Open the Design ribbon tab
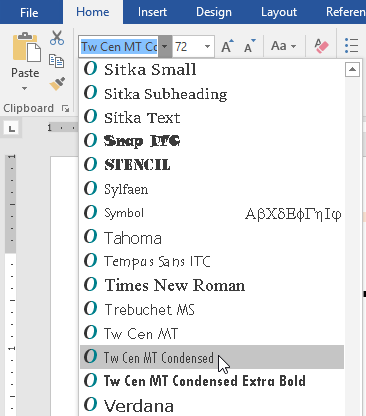This screenshot has height=416, width=366. [214, 12]
